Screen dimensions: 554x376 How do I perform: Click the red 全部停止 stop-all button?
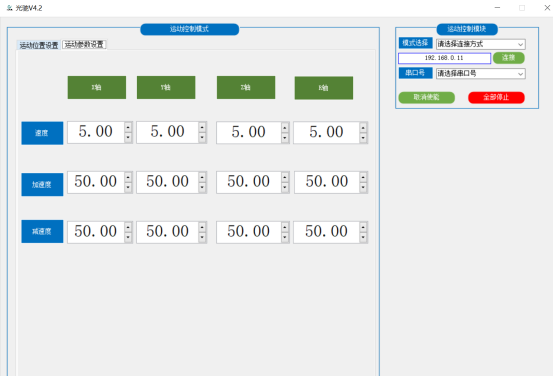[x=496, y=98]
